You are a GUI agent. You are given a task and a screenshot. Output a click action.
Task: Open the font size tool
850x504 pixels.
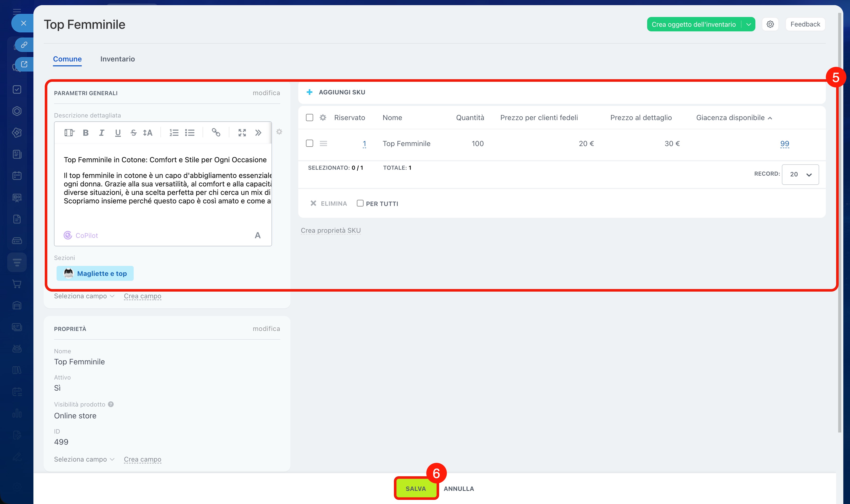pos(148,133)
